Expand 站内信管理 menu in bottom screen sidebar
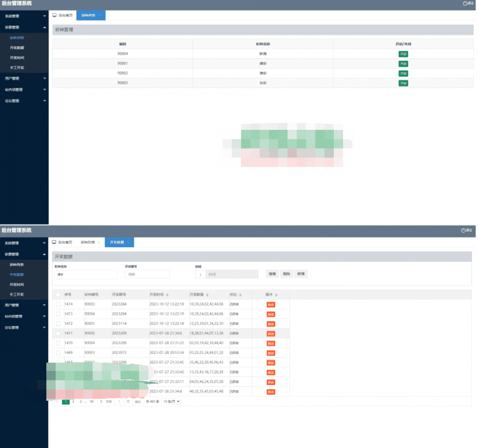The width and height of the screenshot is (478, 448). pos(24,316)
